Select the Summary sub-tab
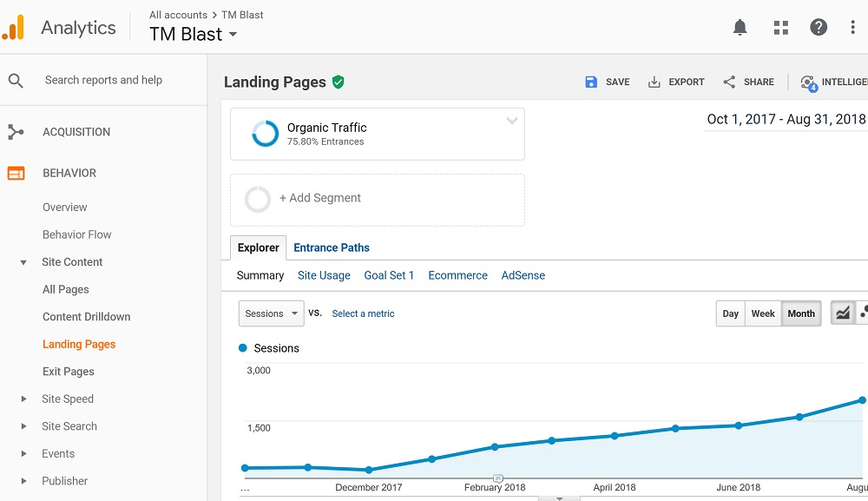 point(260,276)
